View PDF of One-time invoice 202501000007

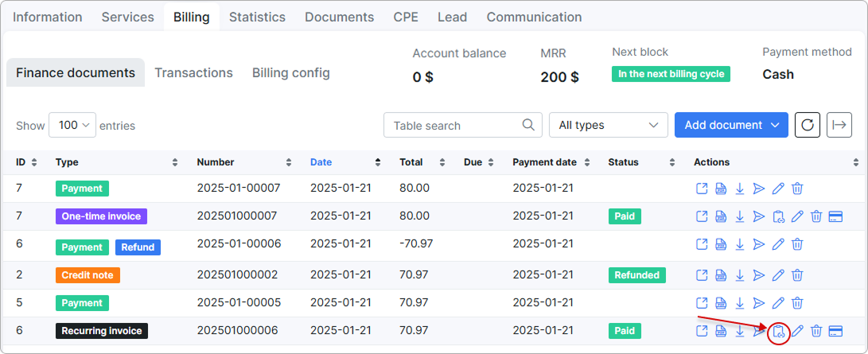720,216
